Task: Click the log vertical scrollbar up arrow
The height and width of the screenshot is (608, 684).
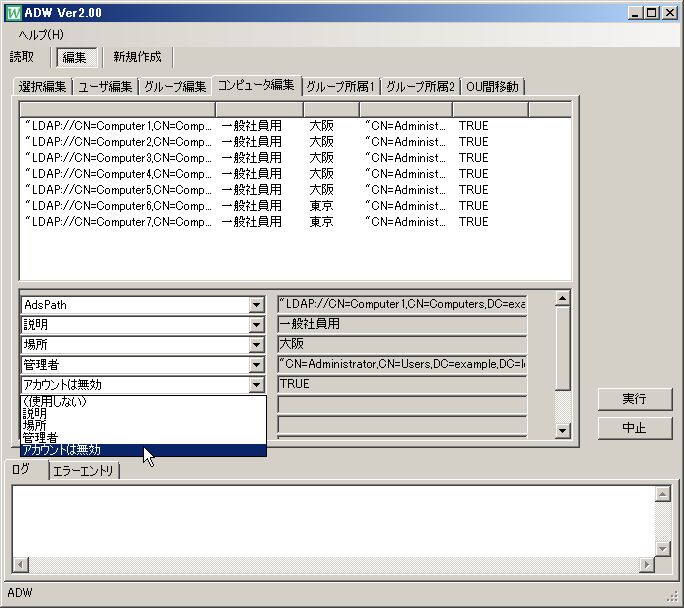Action: click(663, 494)
